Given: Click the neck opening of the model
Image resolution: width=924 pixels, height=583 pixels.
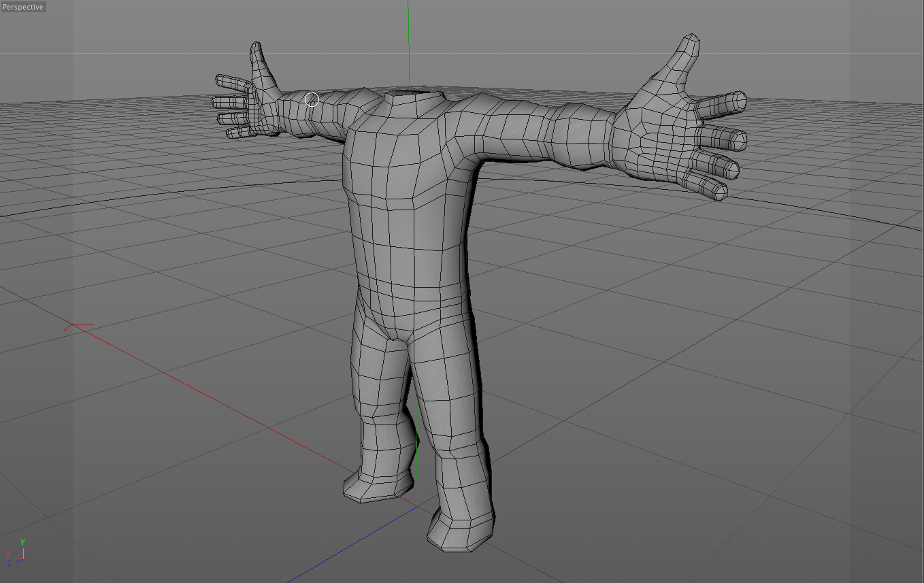Looking at the screenshot, I should (x=408, y=92).
